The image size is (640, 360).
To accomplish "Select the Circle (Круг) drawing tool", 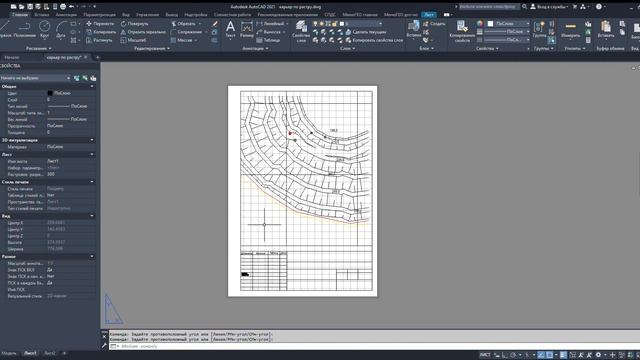I will (x=44, y=29).
